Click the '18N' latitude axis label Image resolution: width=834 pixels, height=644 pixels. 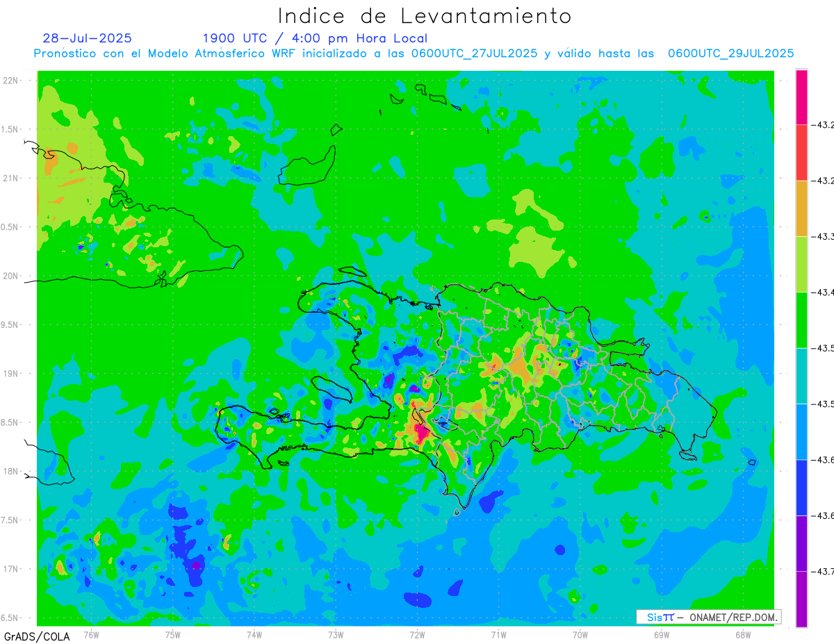tap(12, 472)
